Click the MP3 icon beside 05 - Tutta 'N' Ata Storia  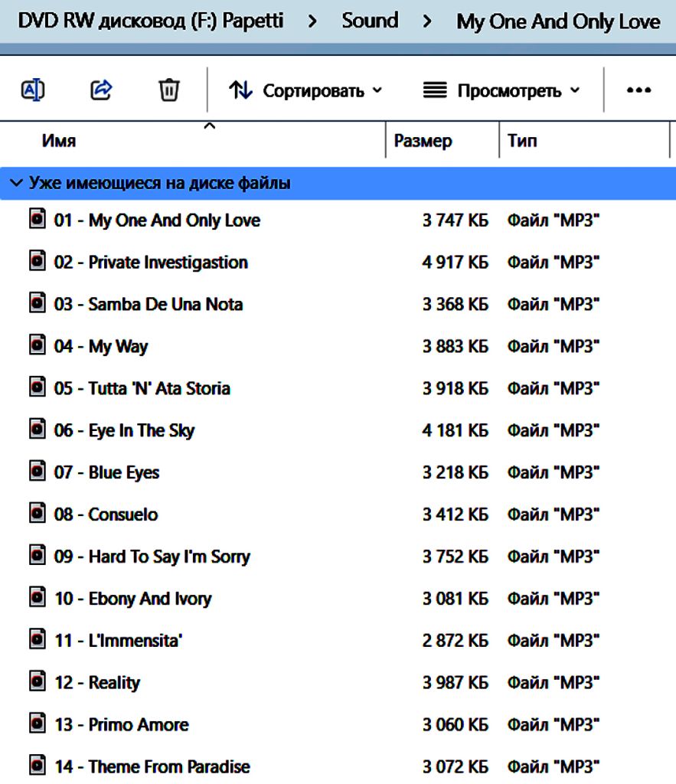[x=38, y=387]
